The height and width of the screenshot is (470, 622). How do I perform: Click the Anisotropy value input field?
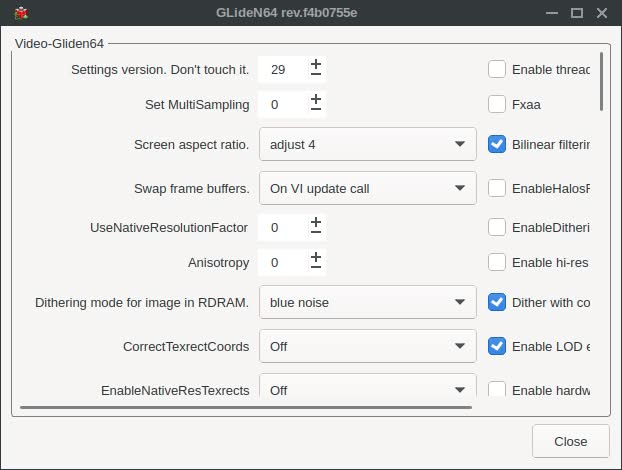click(280, 262)
